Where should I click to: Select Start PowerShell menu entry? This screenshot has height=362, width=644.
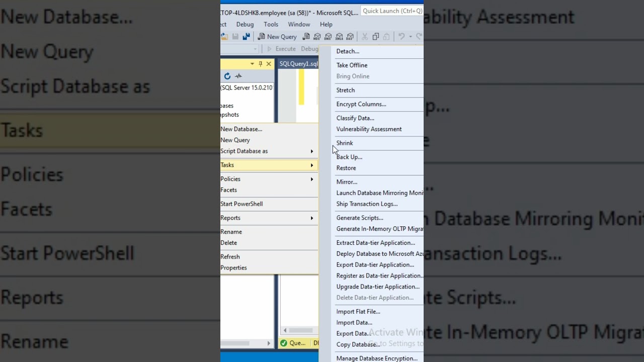(269, 204)
